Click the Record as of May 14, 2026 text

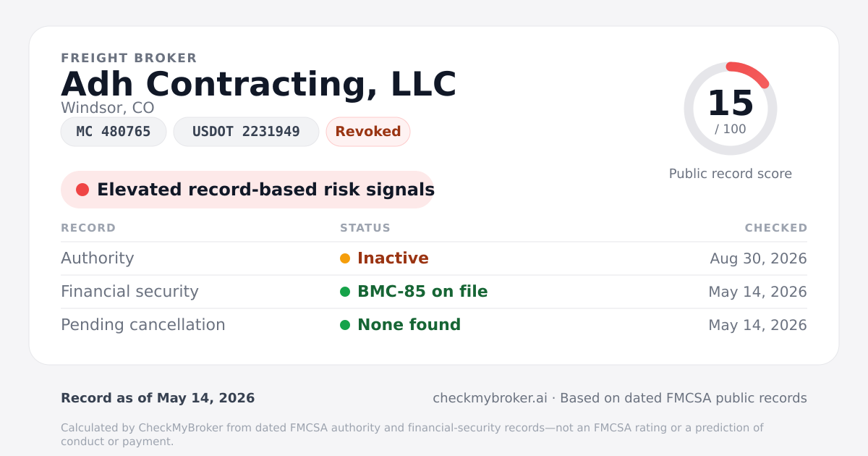point(158,398)
